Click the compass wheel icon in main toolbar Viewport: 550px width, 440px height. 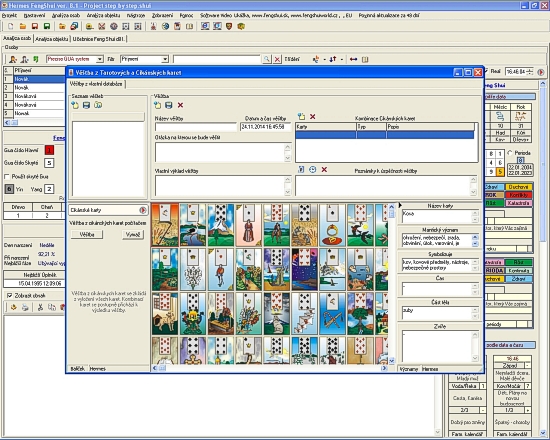pos(114,26)
